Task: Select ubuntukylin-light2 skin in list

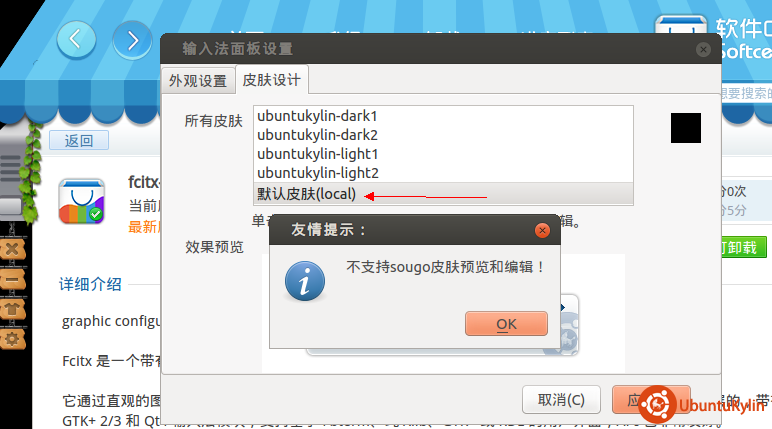Action: [443, 173]
